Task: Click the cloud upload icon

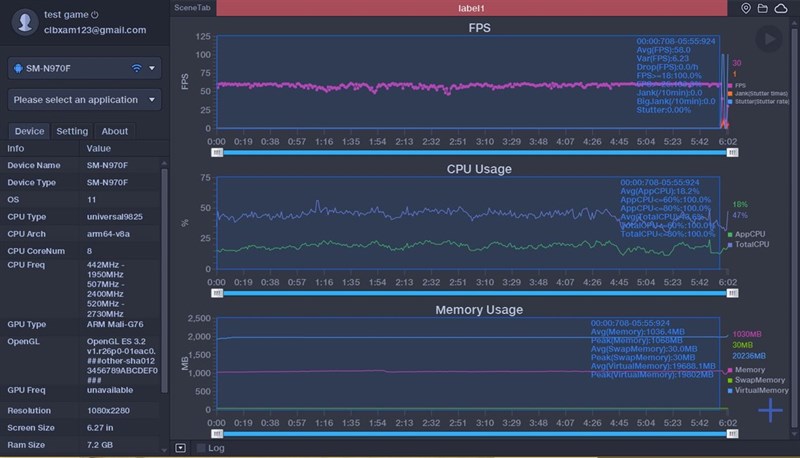Action: point(781,8)
